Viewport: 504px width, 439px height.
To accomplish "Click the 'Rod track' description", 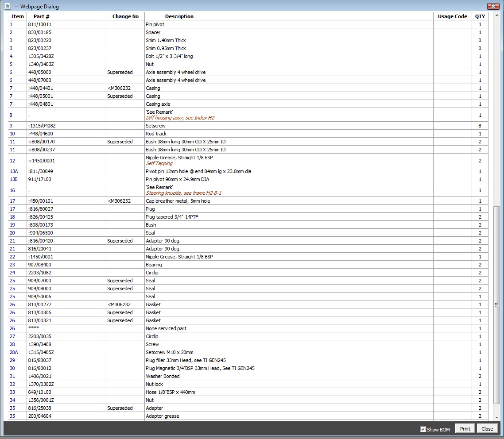I will tap(156, 134).
